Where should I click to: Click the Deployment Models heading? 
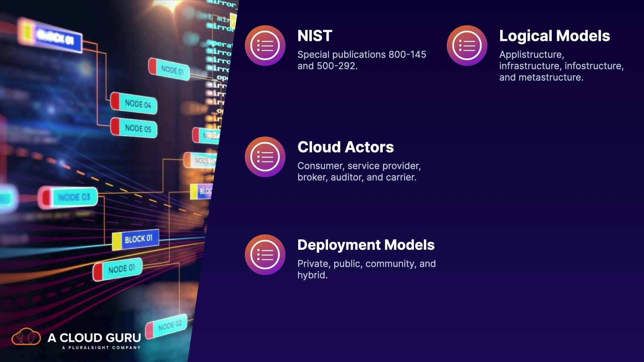(x=366, y=245)
